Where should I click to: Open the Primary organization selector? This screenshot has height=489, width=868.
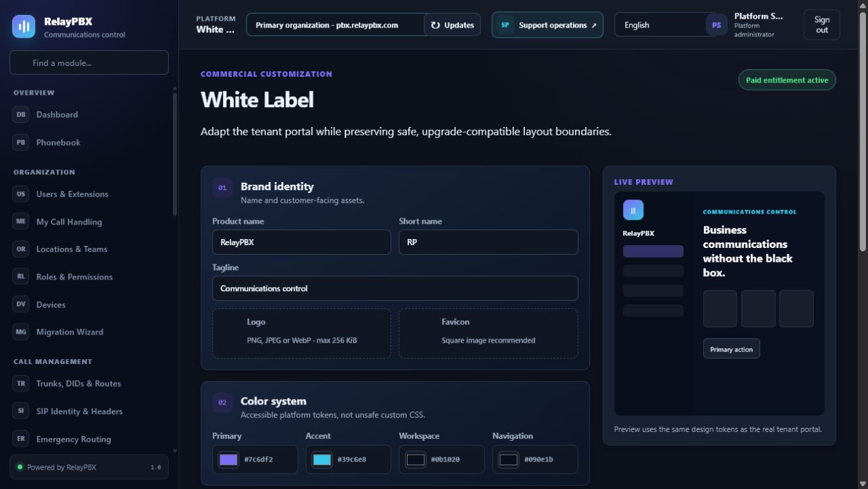(335, 25)
